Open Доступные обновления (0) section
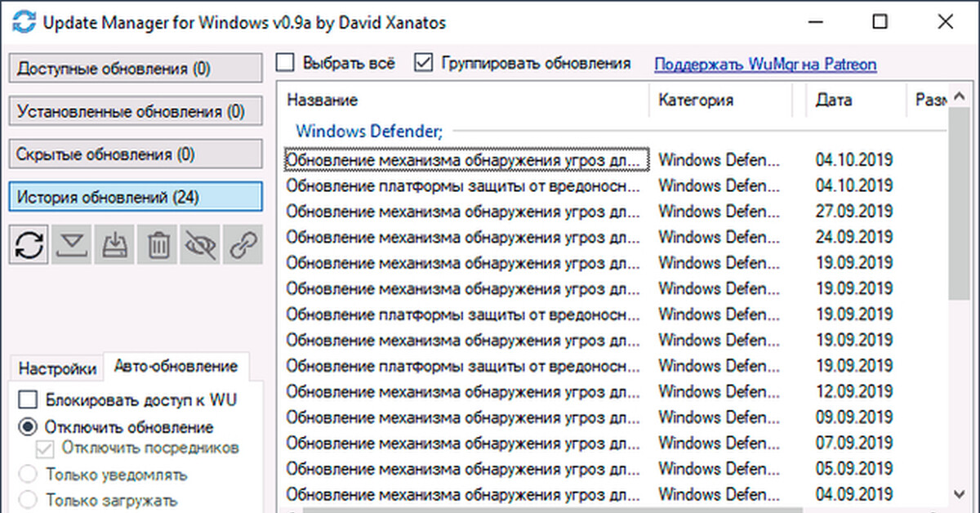 click(x=136, y=69)
